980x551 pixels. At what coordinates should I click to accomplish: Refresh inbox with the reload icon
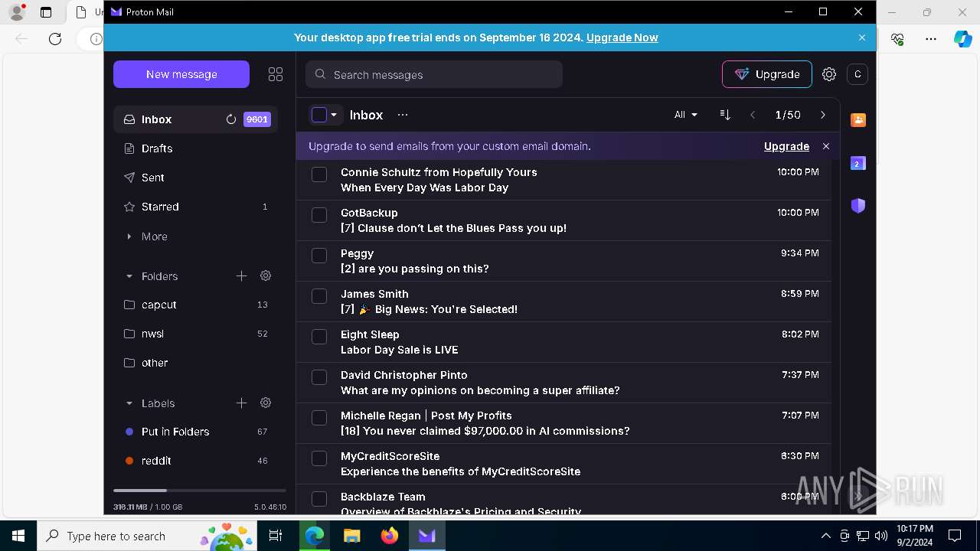230,119
